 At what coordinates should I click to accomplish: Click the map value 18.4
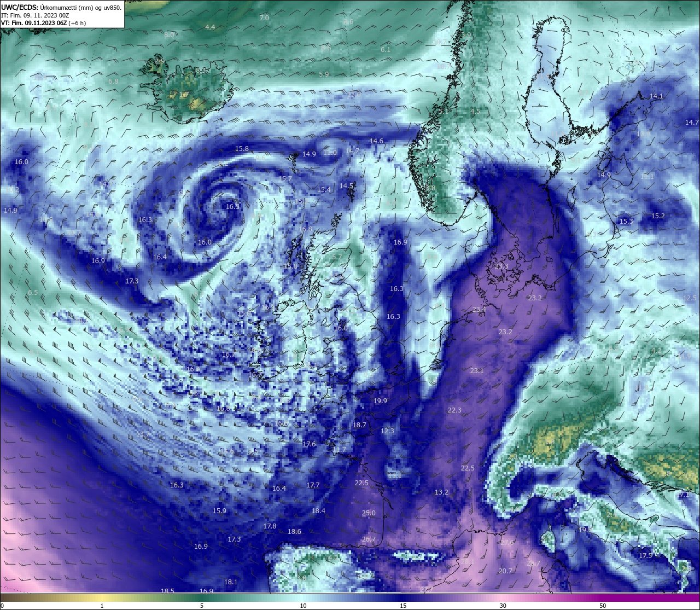tap(318, 510)
